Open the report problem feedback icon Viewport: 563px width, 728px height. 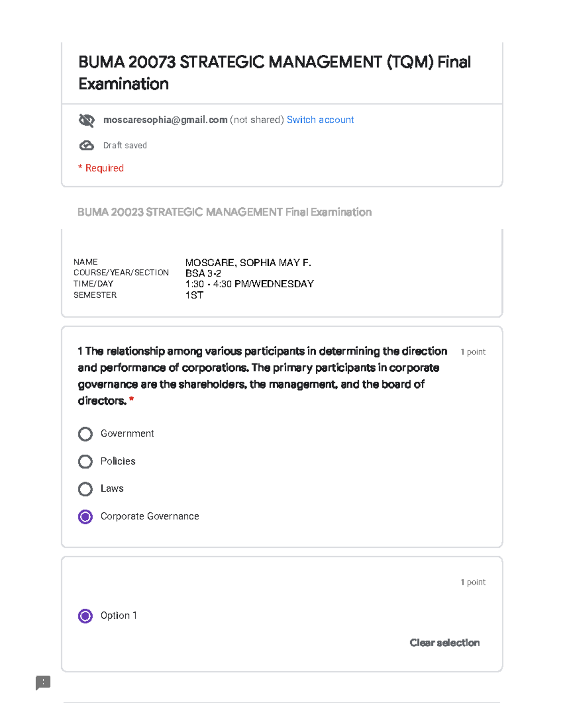coord(43,683)
